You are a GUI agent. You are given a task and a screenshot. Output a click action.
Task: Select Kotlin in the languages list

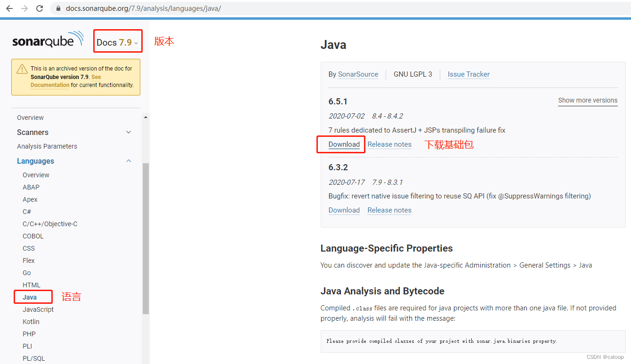point(31,322)
